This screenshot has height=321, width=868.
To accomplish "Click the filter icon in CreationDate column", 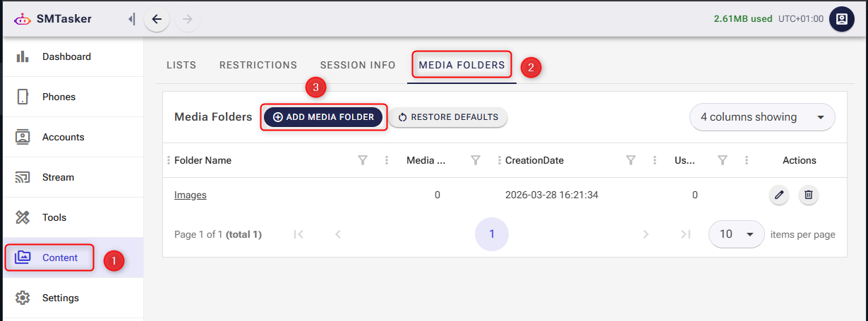I will (x=631, y=160).
